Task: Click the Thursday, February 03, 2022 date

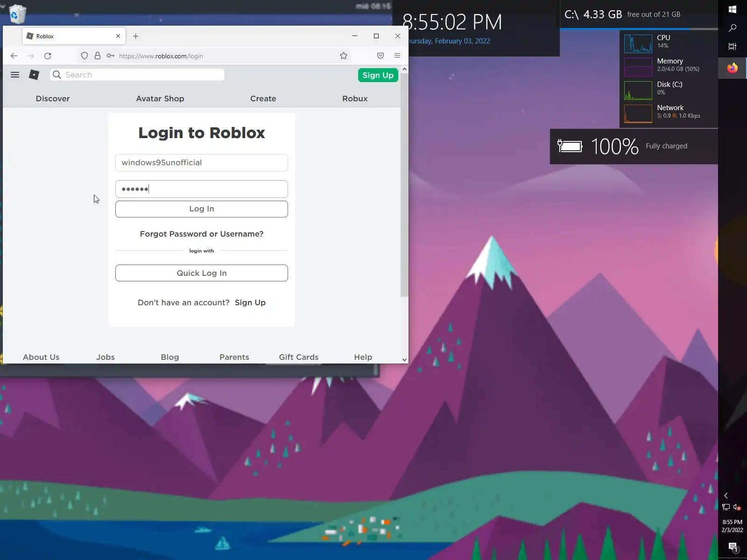Action: tap(449, 41)
